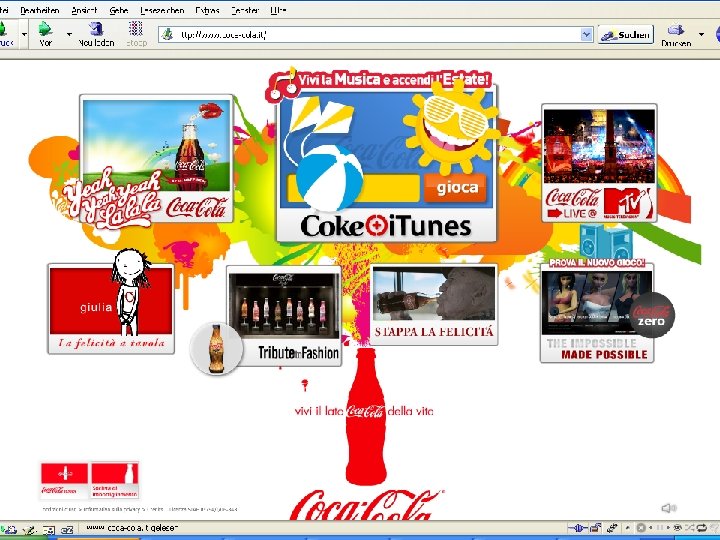The width and height of the screenshot is (720, 540).
Task: Open the Bearbeiten menu
Action: (x=39, y=10)
